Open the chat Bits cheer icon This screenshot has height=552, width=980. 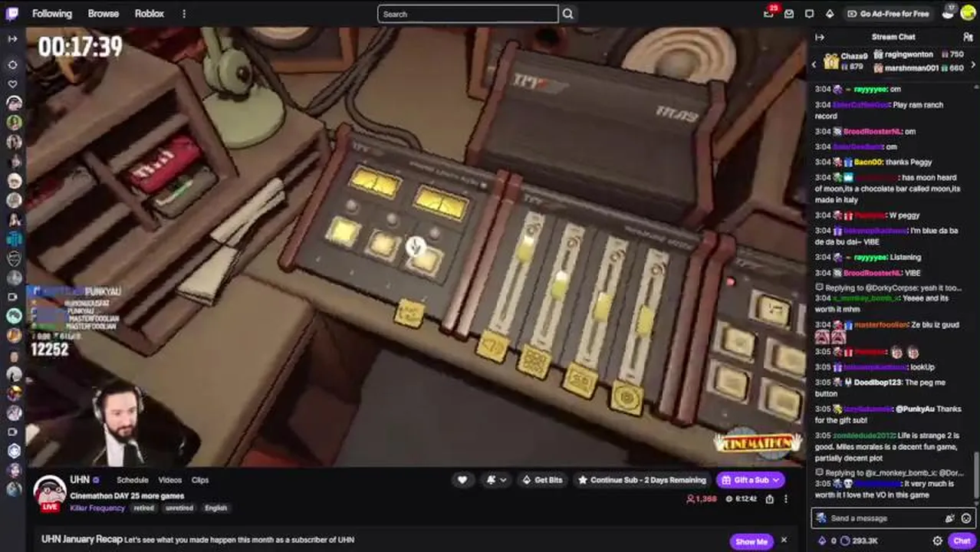tap(951, 518)
